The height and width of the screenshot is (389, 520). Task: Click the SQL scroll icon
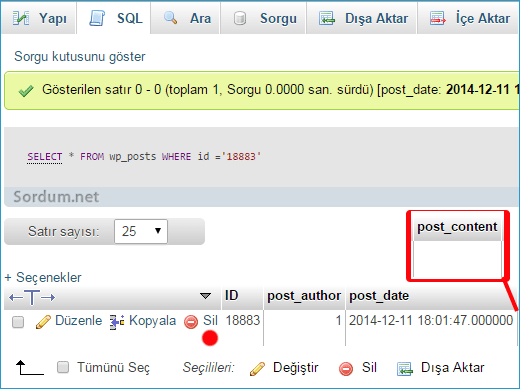click(x=97, y=18)
